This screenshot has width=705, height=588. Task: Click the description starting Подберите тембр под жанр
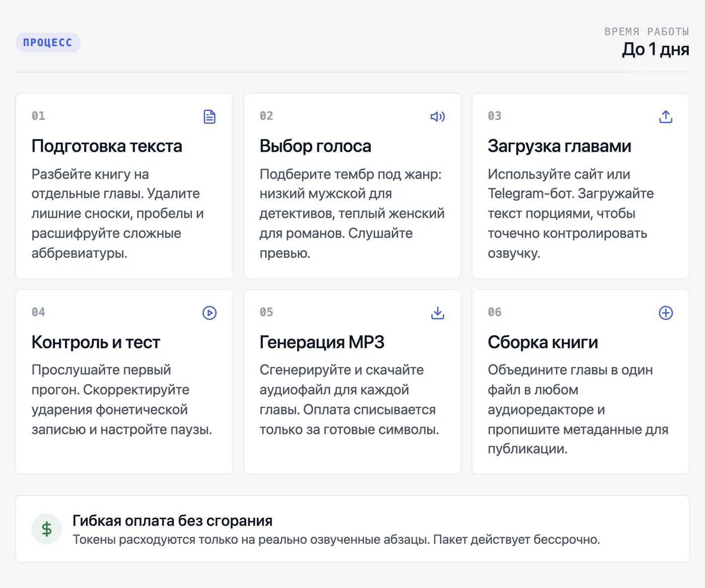(352, 214)
